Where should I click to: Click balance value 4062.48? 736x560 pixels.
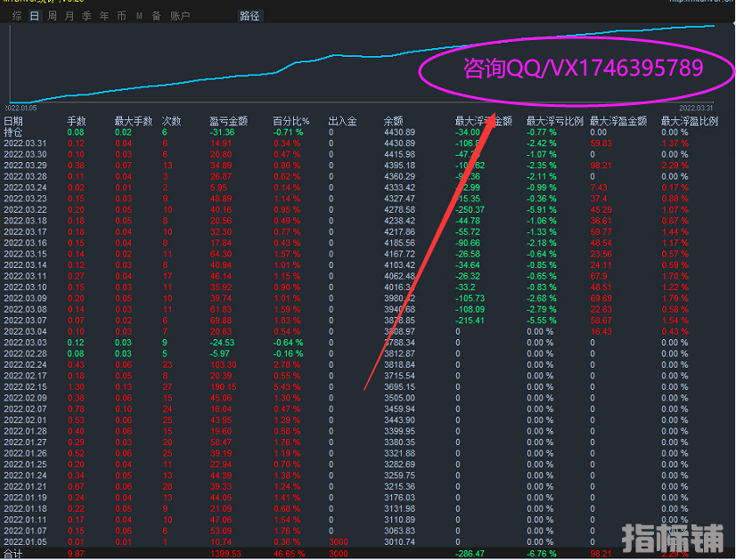pos(399,276)
